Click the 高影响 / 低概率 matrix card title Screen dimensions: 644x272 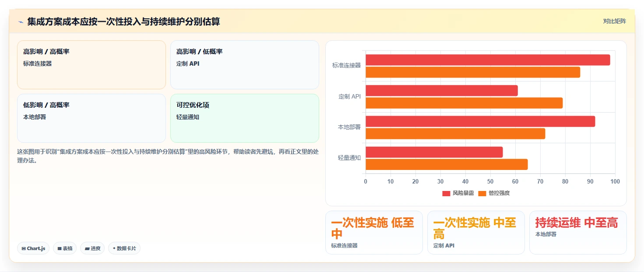point(200,52)
